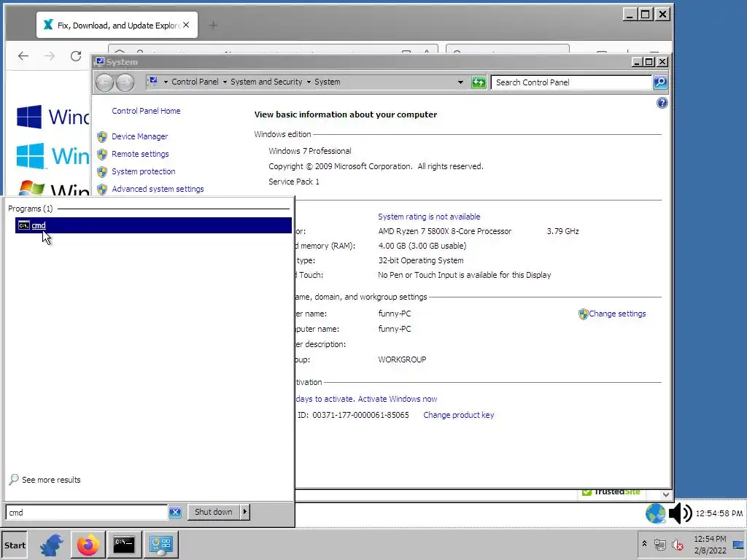Open Firefox from the taskbar

point(88,545)
